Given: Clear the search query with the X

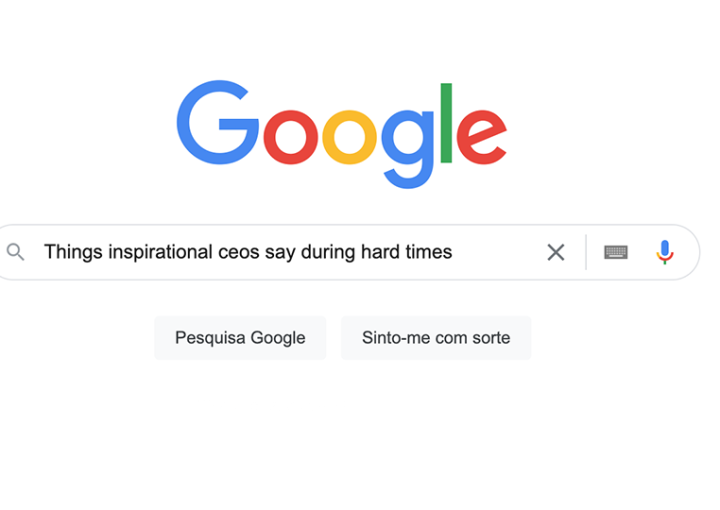Looking at the screenshot, I should (556, 252).
